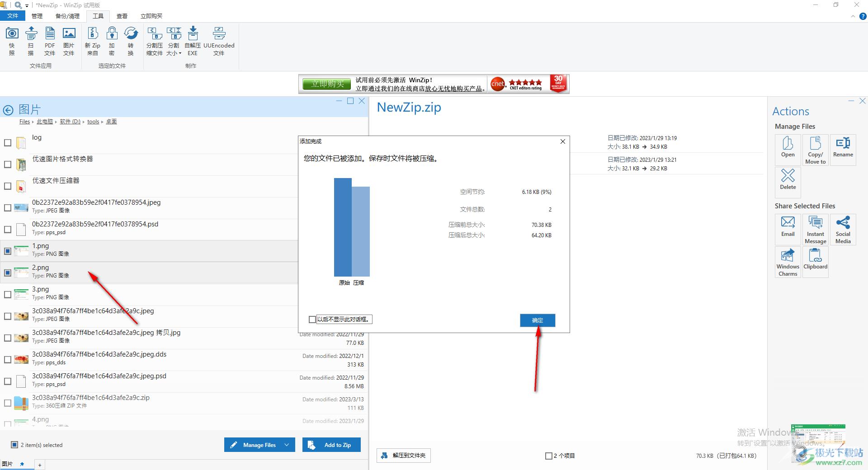Click the 软件 (D:) breadcrumb link
868x470 pixels.
tap(70, 122)
